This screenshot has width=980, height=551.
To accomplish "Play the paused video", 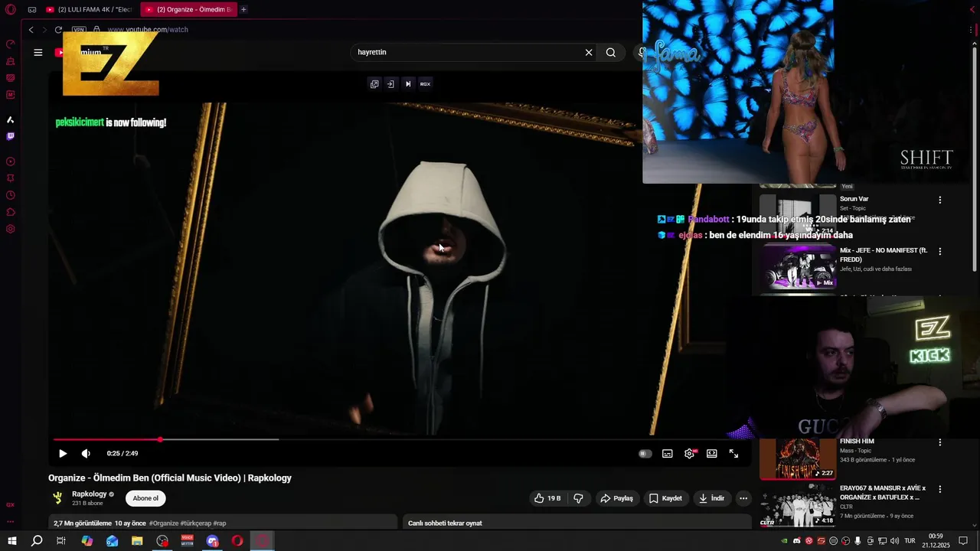I will [x=63, y=454].
